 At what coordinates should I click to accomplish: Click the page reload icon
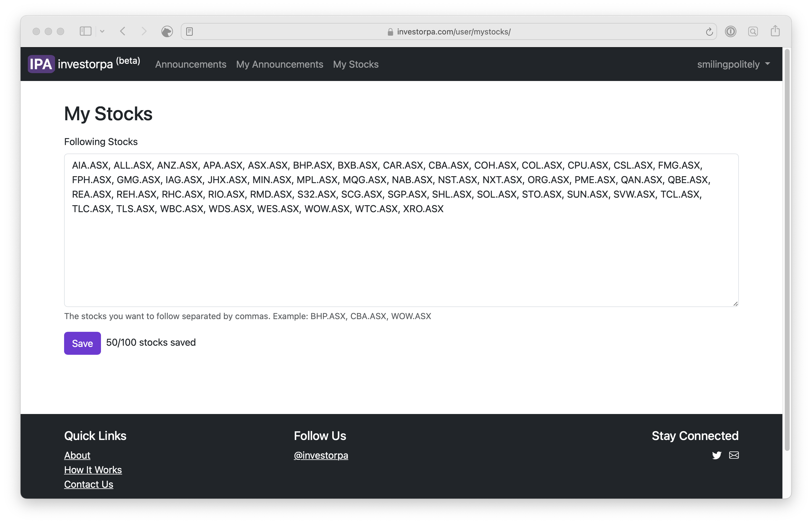click(709, 32)
